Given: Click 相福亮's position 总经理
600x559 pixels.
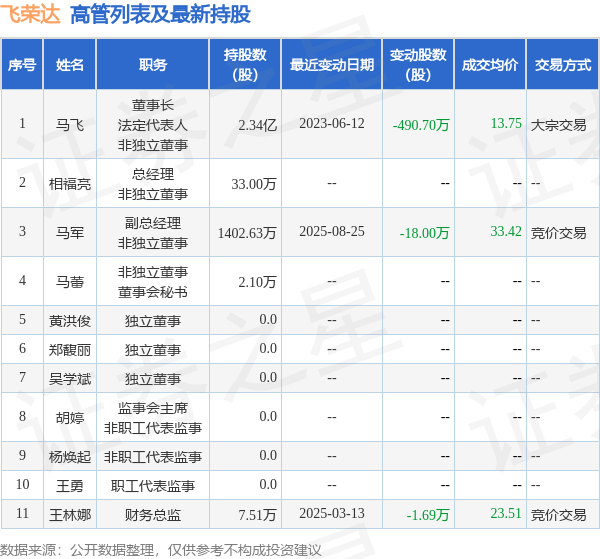Looking at the screenshot, I should click(x=153, y=174).
